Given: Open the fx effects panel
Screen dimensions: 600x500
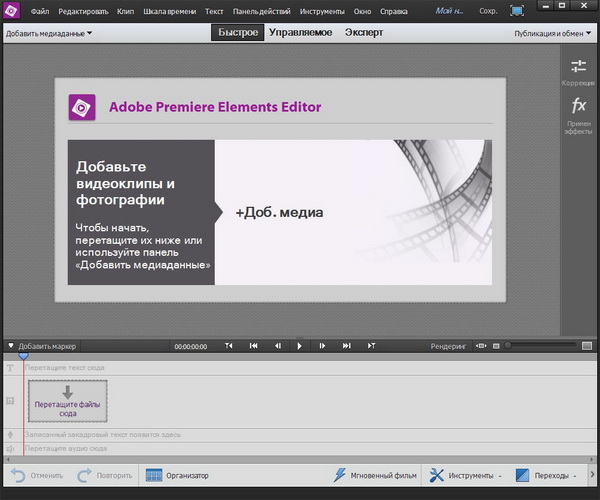Looking at the screenshot, I should 578,106.
